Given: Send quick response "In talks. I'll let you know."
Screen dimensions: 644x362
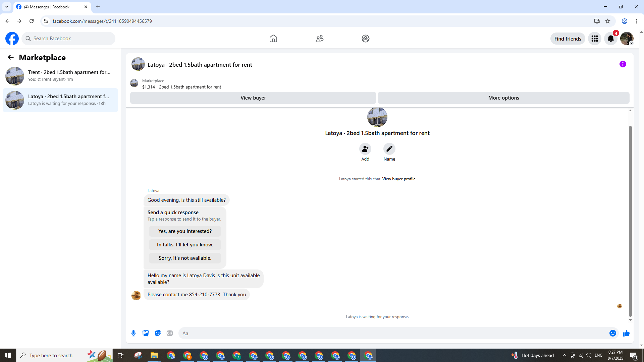Looking at the screenshot, I should tap(185, 245).
